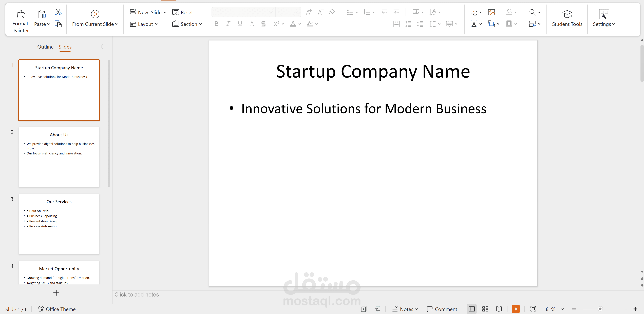The image size is (644, 314).
Task: Switch to Slide Sorter view
Action: tap(485, 309)
